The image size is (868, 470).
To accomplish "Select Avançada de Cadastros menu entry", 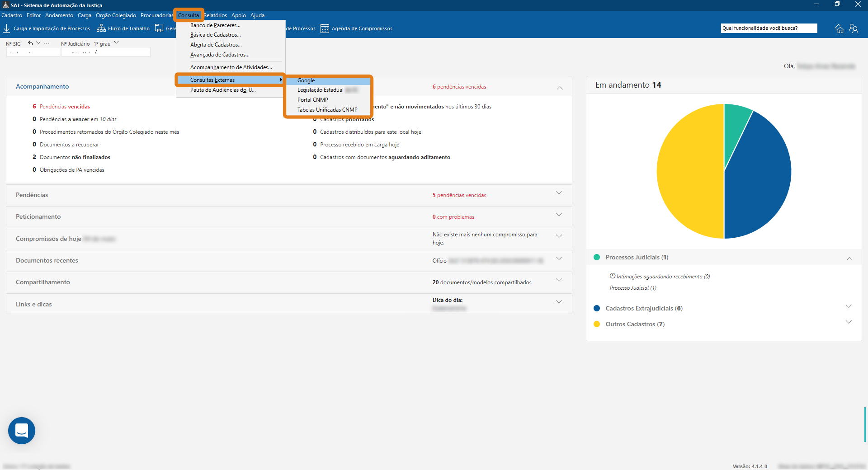I will pyautogui.click(x=231, y=55).
